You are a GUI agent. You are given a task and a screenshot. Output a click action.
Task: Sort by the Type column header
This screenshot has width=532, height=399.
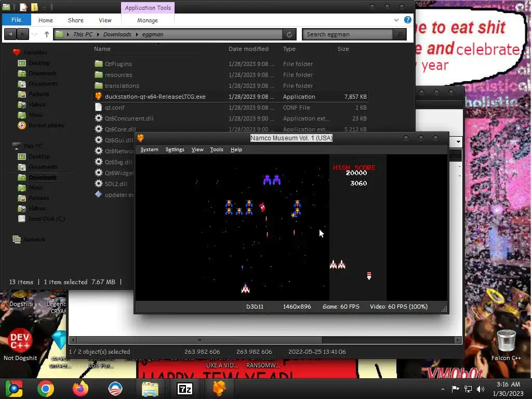tap(289, 49)
